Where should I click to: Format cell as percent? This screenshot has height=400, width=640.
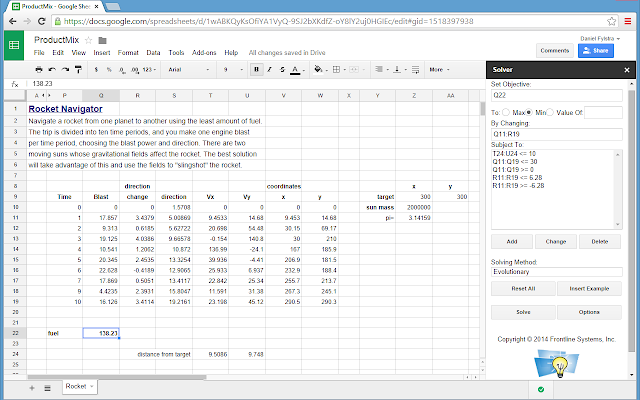click(109, 70)
